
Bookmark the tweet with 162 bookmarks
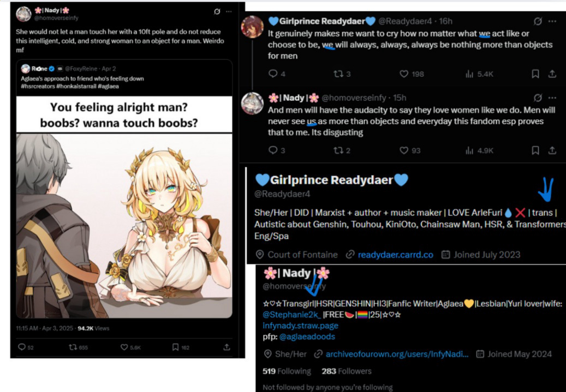175,347
